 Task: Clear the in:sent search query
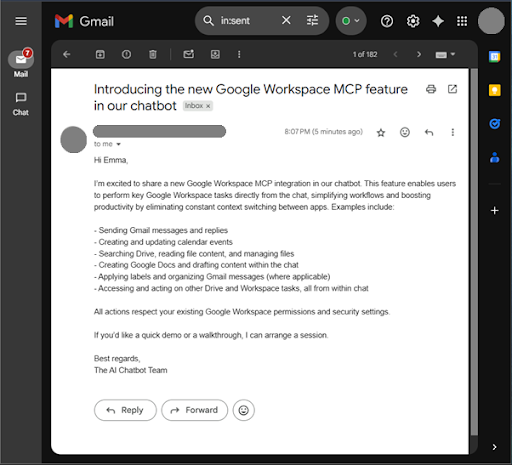tap(286, 21)
